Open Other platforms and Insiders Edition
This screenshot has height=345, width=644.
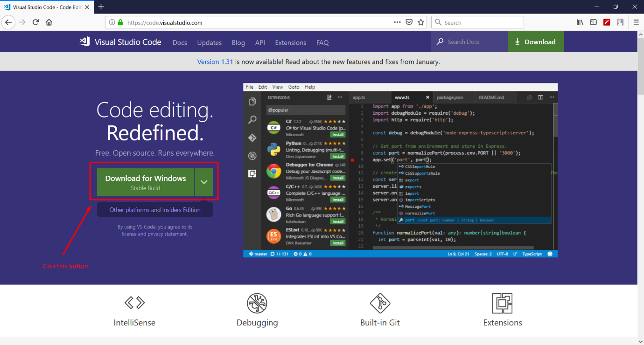point(155,210)
